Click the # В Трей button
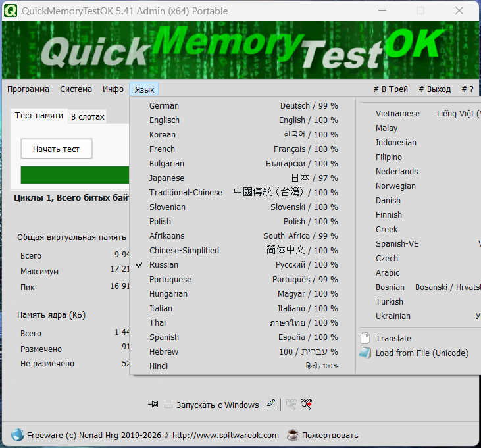This screenshot has width=481, height=448. point(390,89)
